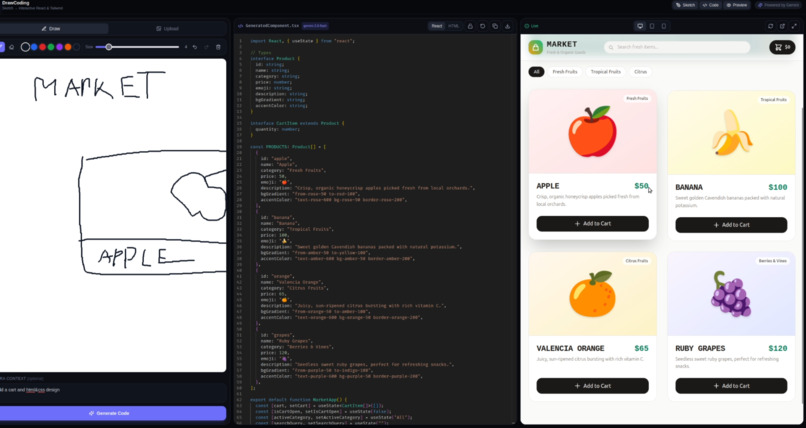Click the RUBY GRAPES product title
Viewport: 806px width, 428px height.
tap(700, 348)
